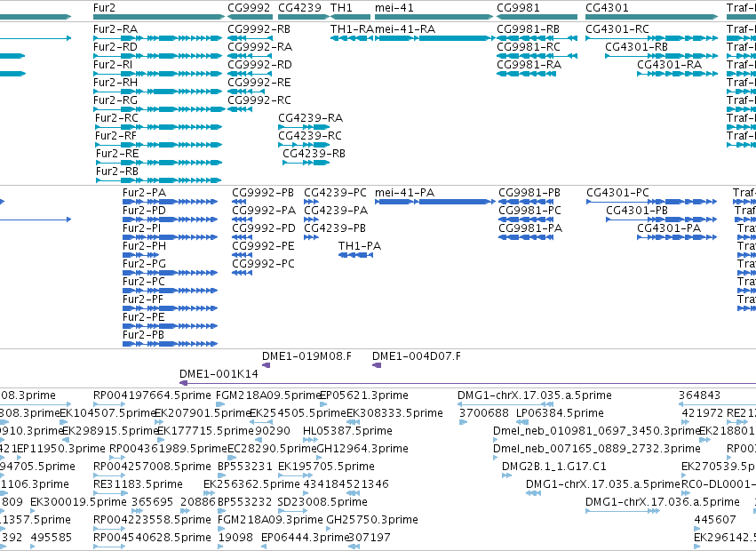Open transcript CG4301-RB label
This screenshot has width=756, height=551.
(636, 47)
